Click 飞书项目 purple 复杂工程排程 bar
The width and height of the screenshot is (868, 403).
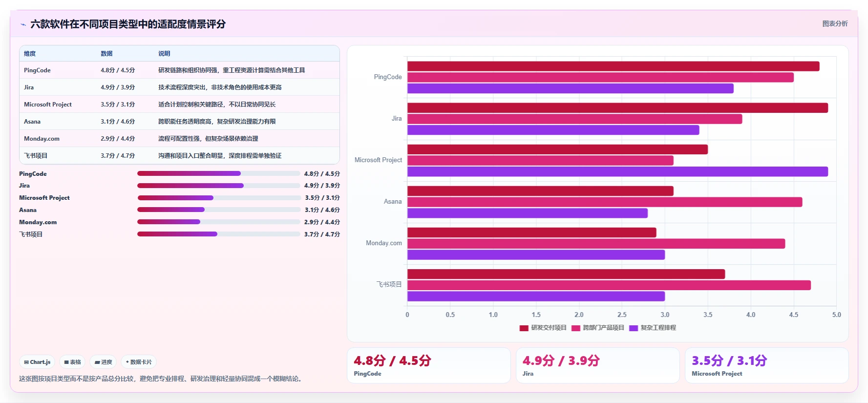click(536, 296)
